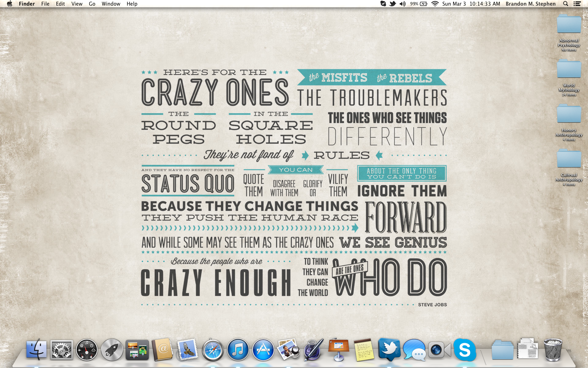Show battery status menu at 99%
This screenshot has width=588, height=368.
click(419, 4)
